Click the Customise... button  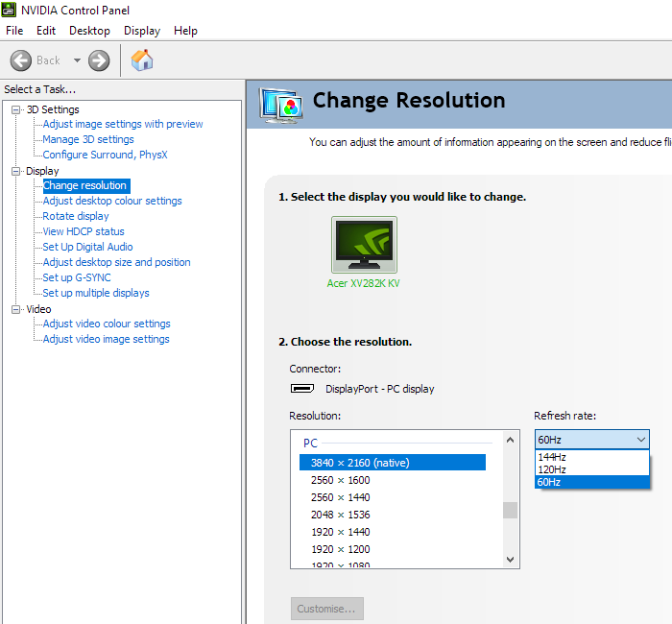327,609
